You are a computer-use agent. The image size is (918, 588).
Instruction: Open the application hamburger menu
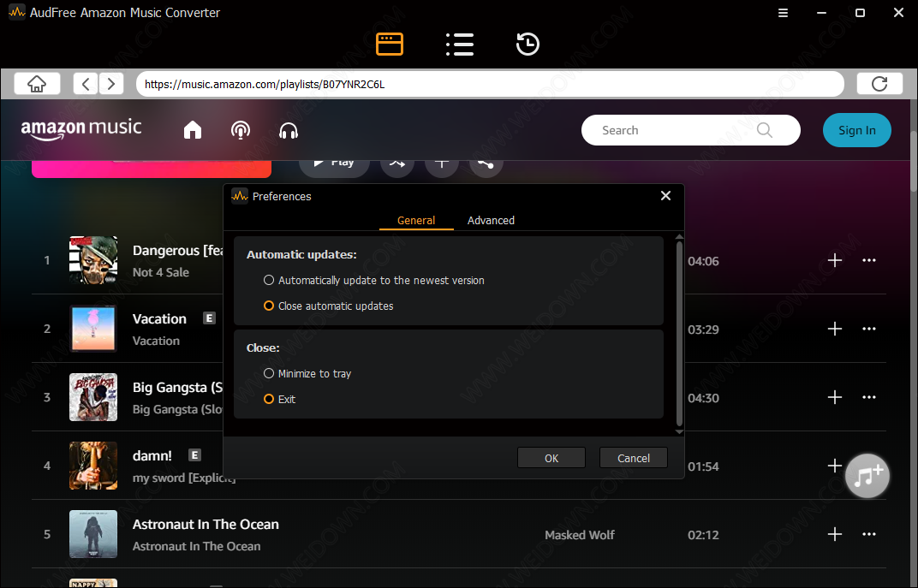click(783, 13)
